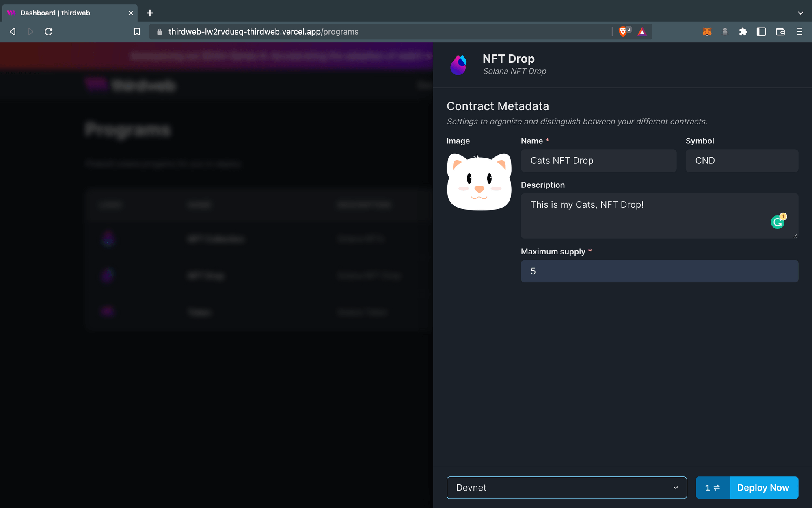The height and width of the screenshot is (508, 812).
Task: Select the Dashboard | thirdweb tab
Action: click(x=69, y=13)
